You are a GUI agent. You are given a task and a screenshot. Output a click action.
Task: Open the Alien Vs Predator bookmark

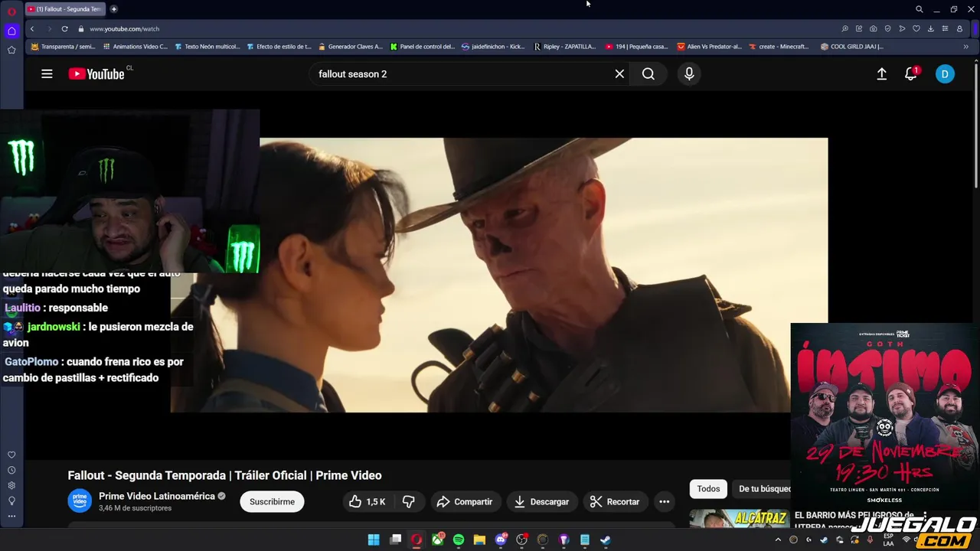(709, 47)
